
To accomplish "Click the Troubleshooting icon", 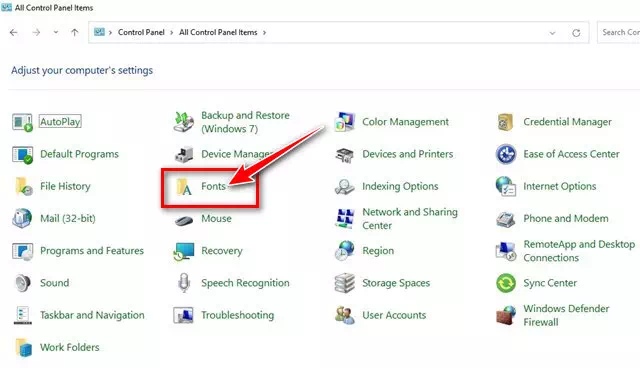I will (x=184, y=315).
